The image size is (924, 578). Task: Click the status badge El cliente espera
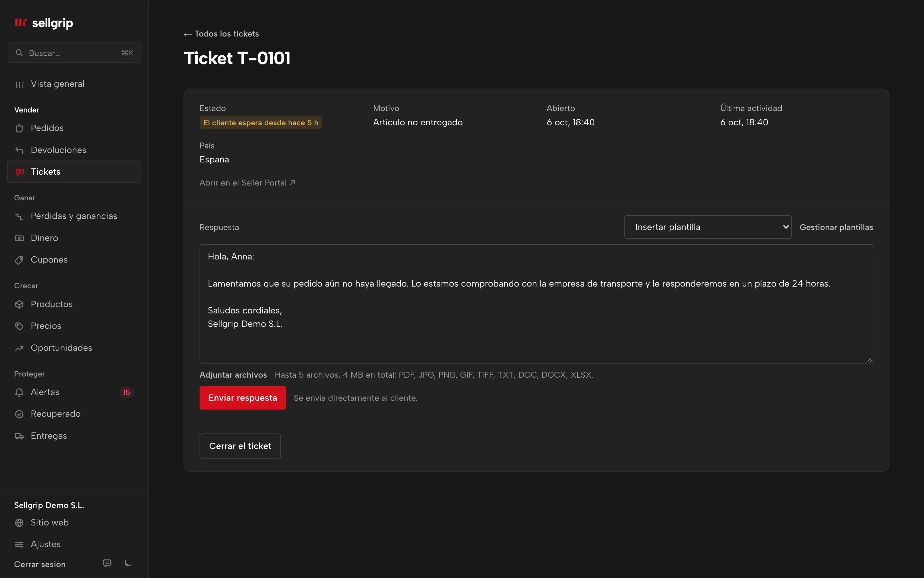pyautogui.click(x=261, y=123)
